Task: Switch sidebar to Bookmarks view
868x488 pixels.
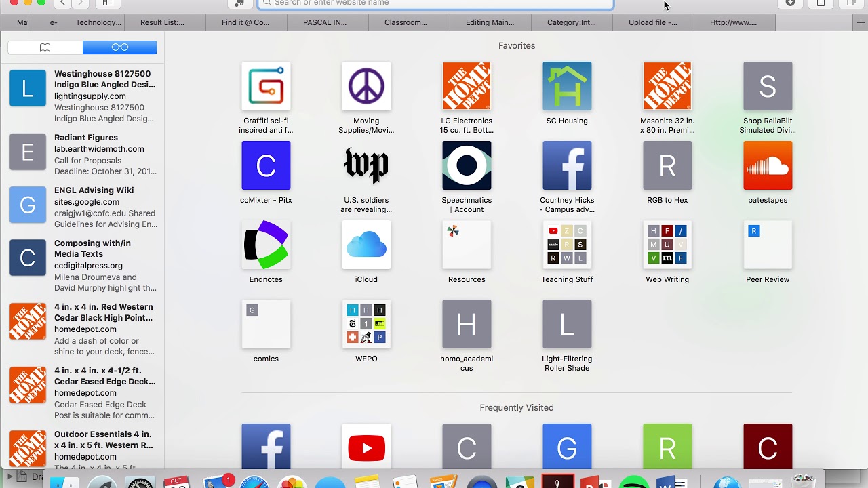Action: 45,47
